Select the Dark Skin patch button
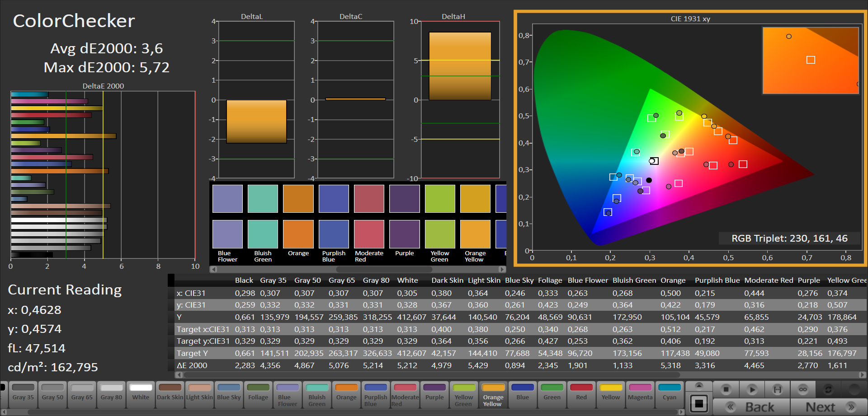This screenshot has height=416, width=868. coord(170,395)
